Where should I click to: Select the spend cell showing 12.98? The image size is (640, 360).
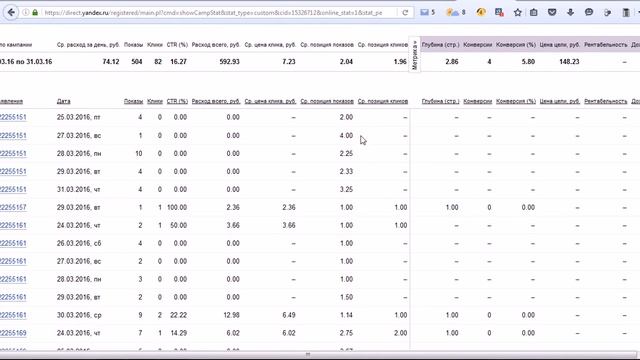pos(231,315)
